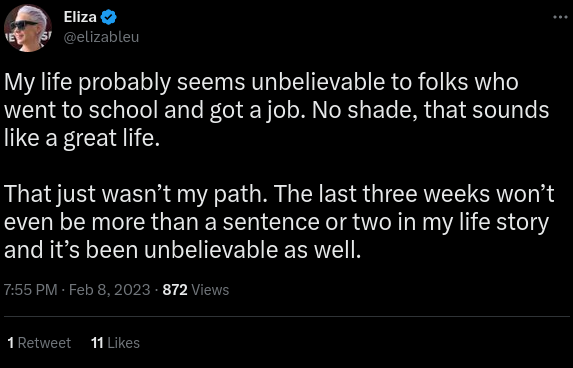Select the Feb 8, 2023 date

pos(110,290)
